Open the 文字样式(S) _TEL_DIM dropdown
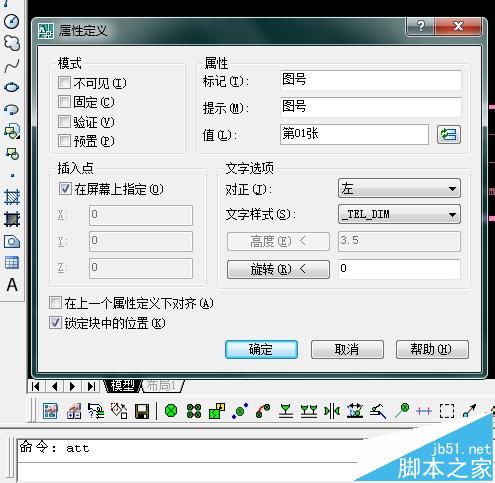The height and width of the screenshot is (483, 495). (x=399, y=214)
